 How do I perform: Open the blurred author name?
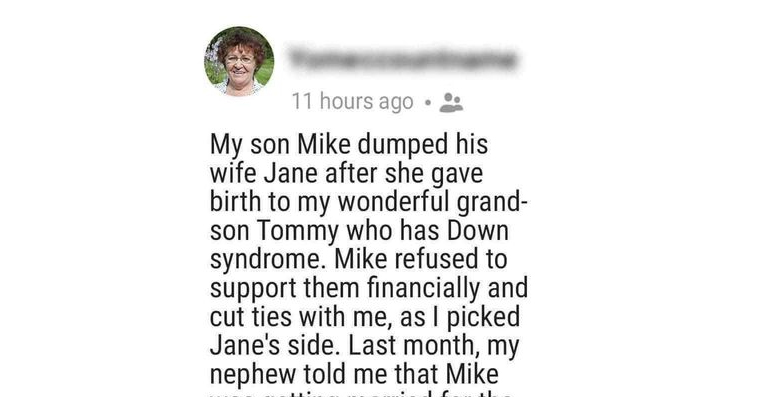click(403, 60)
